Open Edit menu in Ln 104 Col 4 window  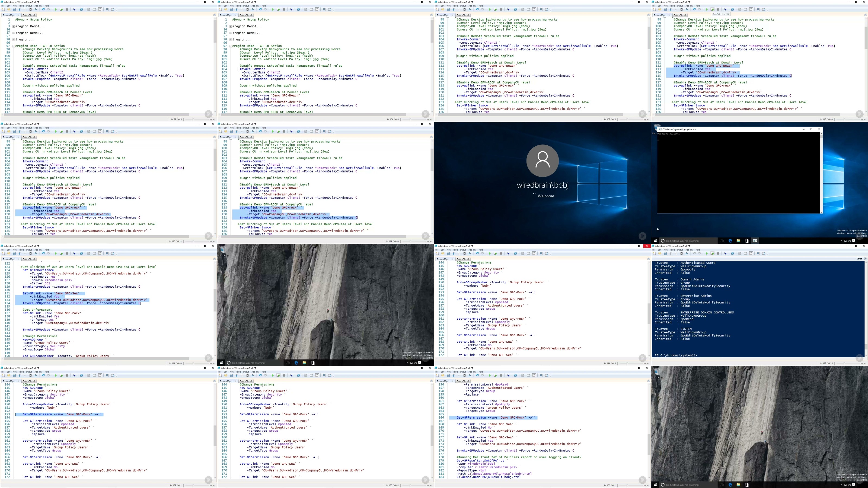click(x=225, y=6)
